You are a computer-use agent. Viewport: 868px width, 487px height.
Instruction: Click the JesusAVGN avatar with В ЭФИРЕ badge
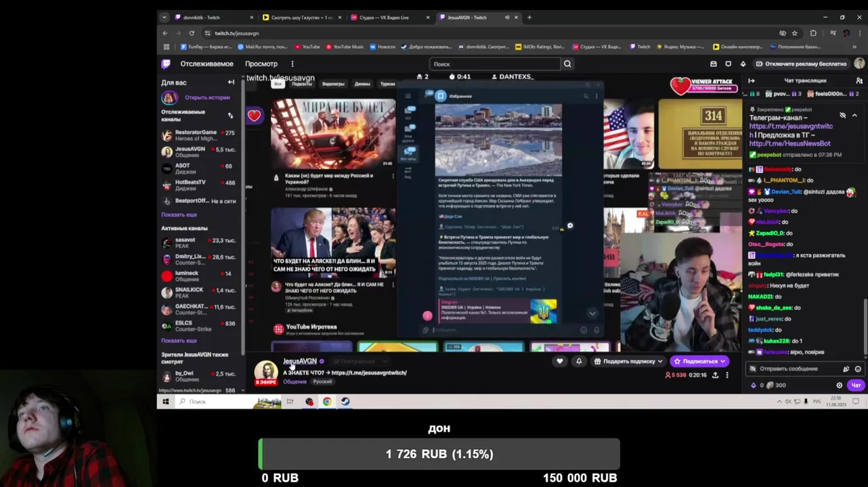[265, 372]
